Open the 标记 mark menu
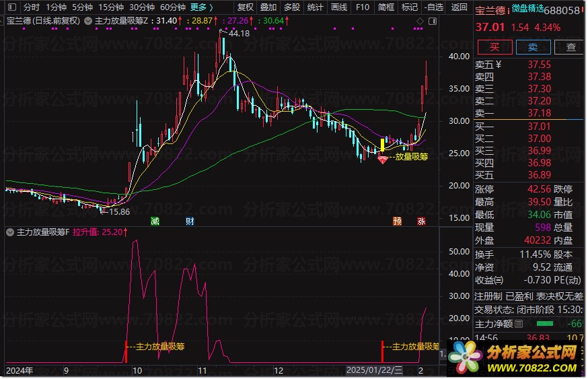The width and height of the screenshot is (588, 379). click(409, 7)
